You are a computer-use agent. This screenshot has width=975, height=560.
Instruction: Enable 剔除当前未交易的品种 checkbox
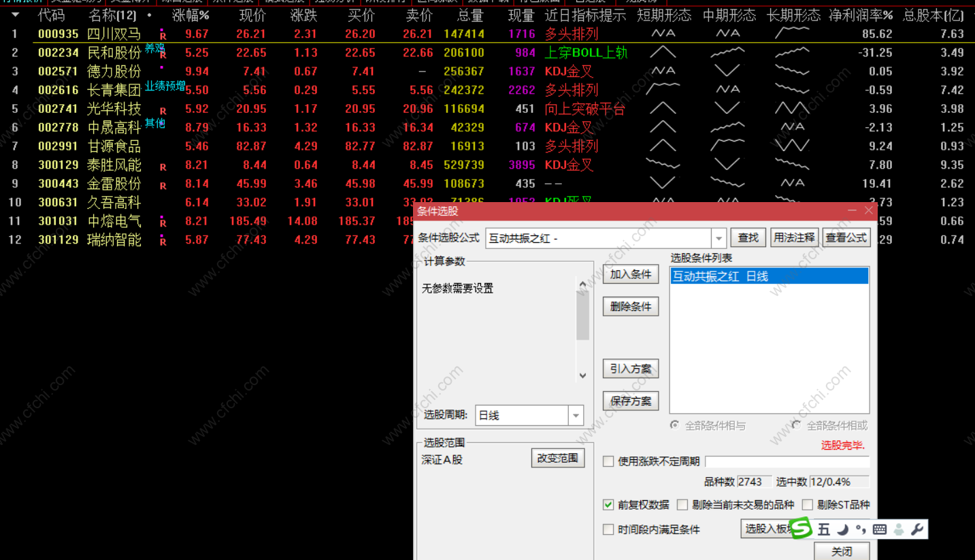(682, 505)
